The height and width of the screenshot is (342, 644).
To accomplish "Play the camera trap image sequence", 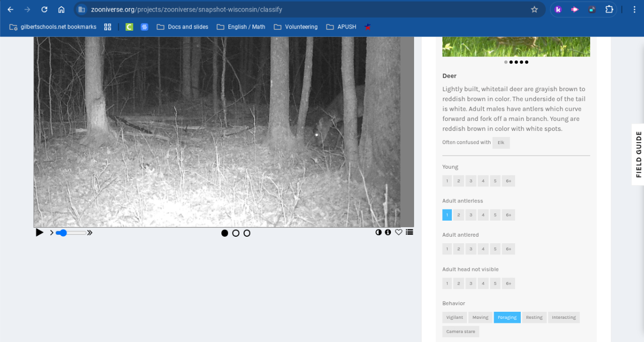I will pyautogui.click(x=39, y=233).
